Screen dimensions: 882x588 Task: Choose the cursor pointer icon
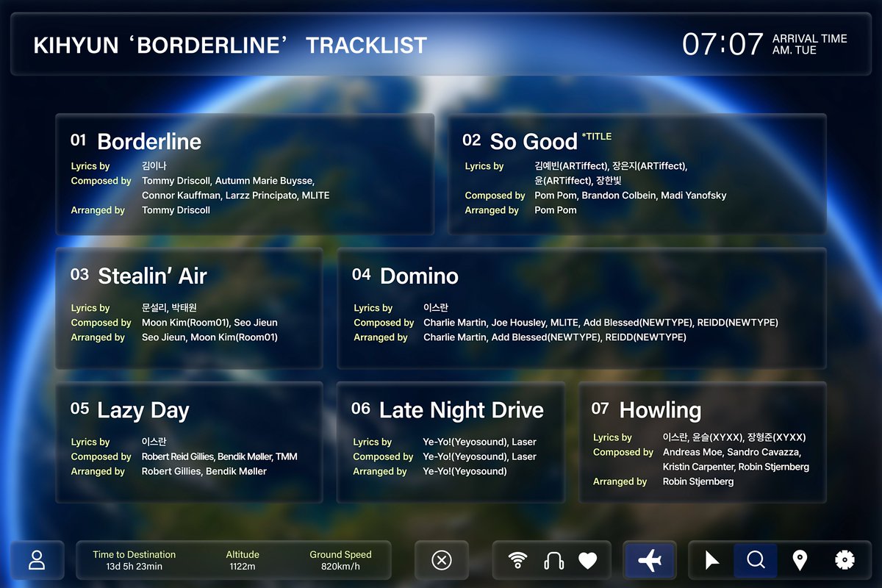click(711, 561)
